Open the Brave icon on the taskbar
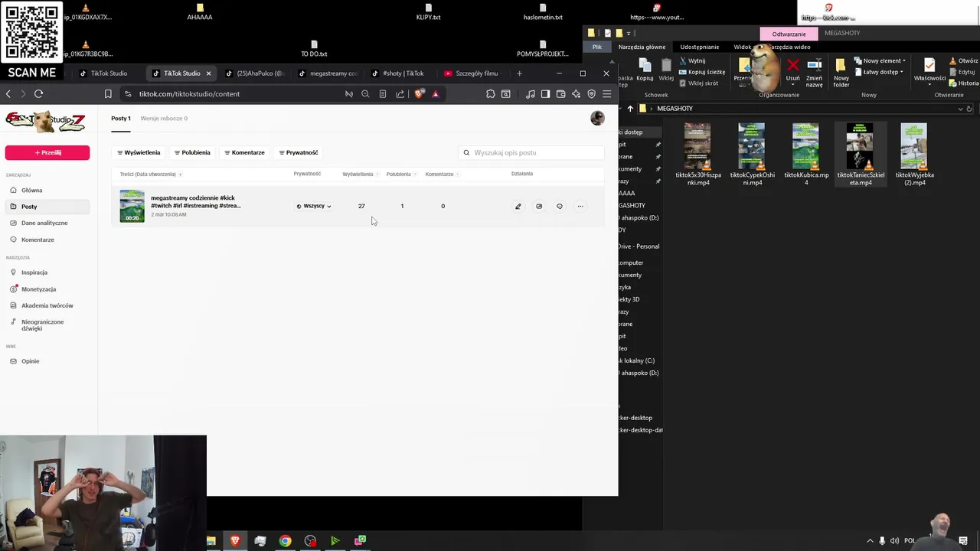 click(235, 541)
